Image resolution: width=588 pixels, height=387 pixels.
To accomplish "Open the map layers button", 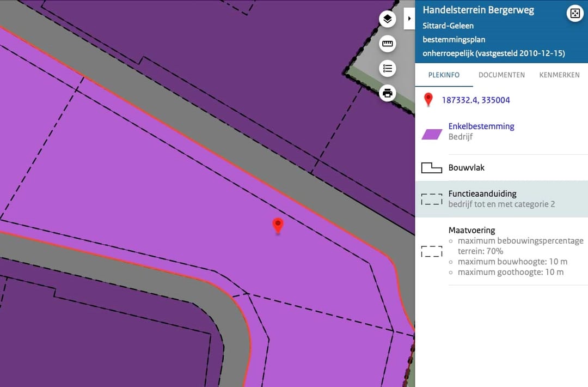I will pos(387,19).
